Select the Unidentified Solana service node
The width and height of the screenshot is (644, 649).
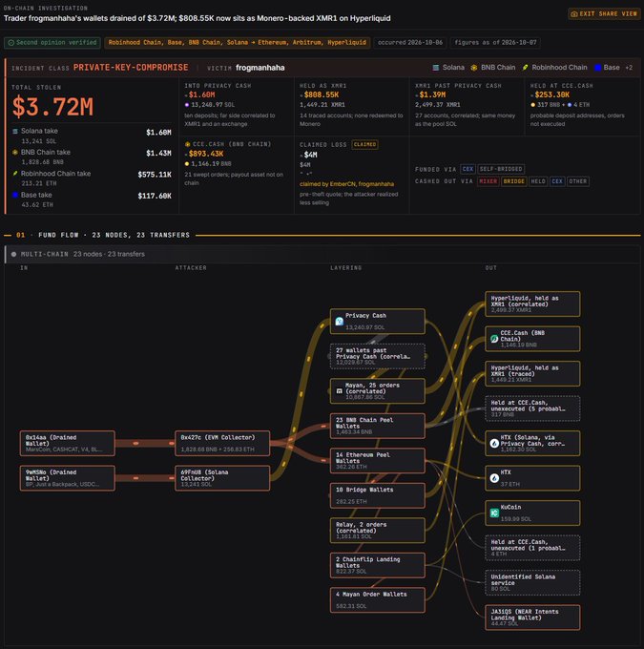(532, 582)
